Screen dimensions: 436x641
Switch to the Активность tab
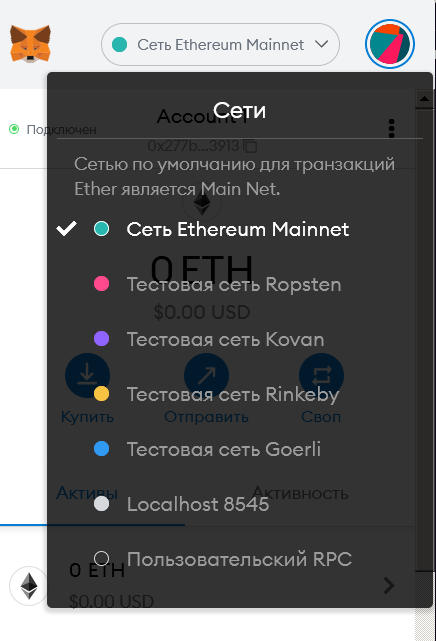pos(300,493)
